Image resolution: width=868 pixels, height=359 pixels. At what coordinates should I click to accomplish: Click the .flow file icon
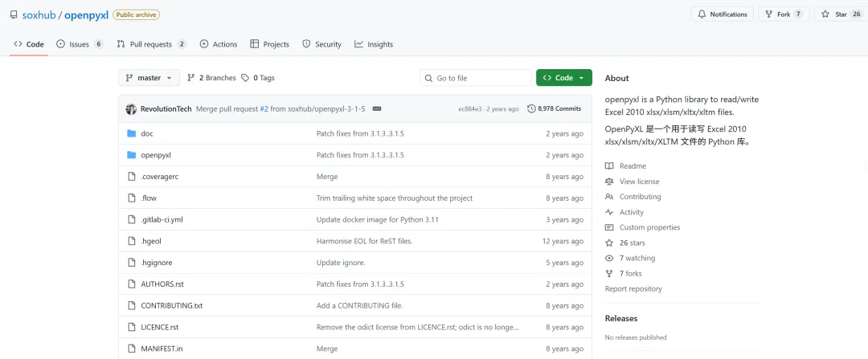[131, 198]
